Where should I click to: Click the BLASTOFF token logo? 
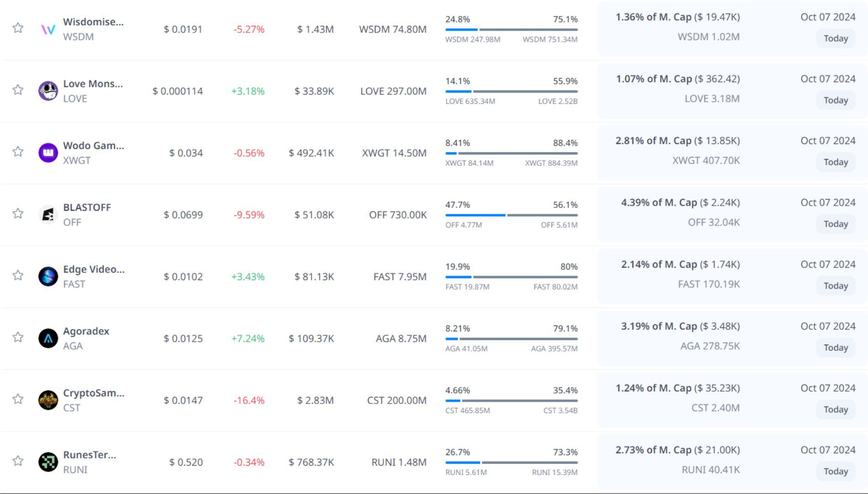tap(48, 215)
